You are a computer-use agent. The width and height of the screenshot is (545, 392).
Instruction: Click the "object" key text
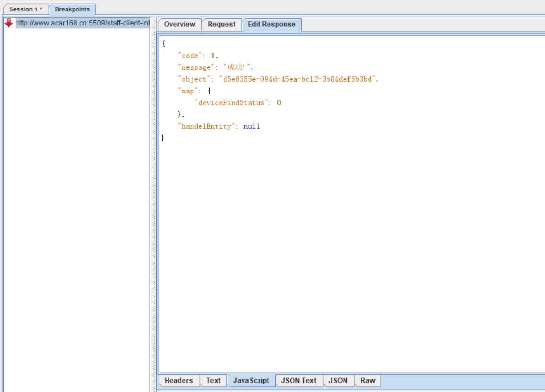pyautogui.click(x=193, y=79)
